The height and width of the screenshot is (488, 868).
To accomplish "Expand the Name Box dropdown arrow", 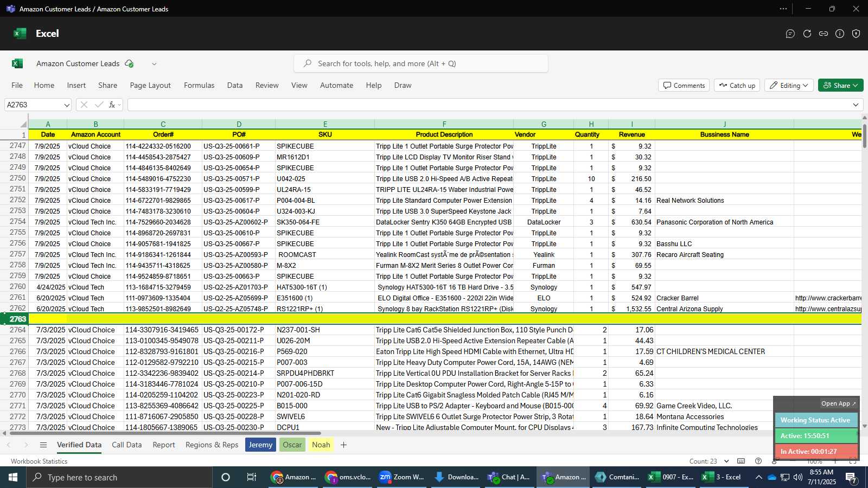I will (67, 105).
